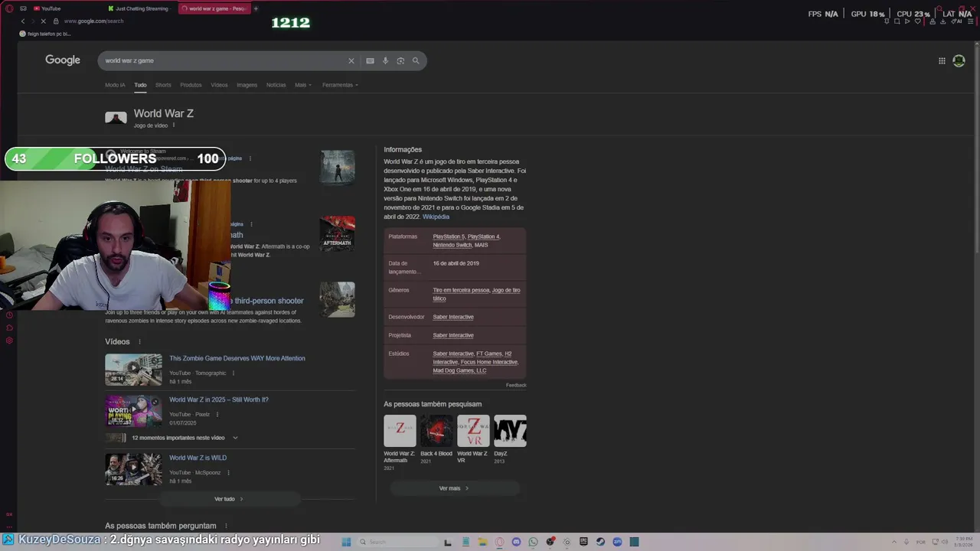Open World War Z is WILD video
The height and width of the screenshot is (551, 980).
pos(198,458)
